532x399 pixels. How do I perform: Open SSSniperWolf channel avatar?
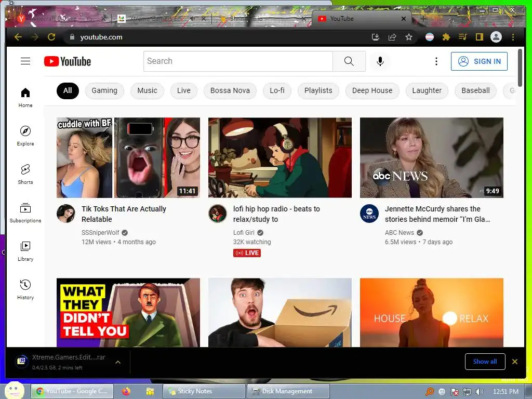(x=66, y=214)
